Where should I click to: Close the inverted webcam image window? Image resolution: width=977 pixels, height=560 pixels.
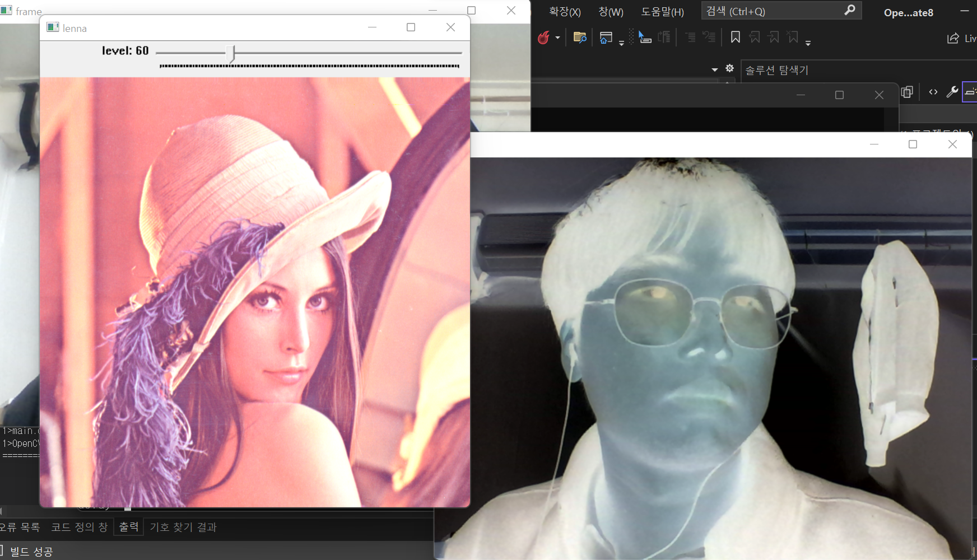point(952,144)
